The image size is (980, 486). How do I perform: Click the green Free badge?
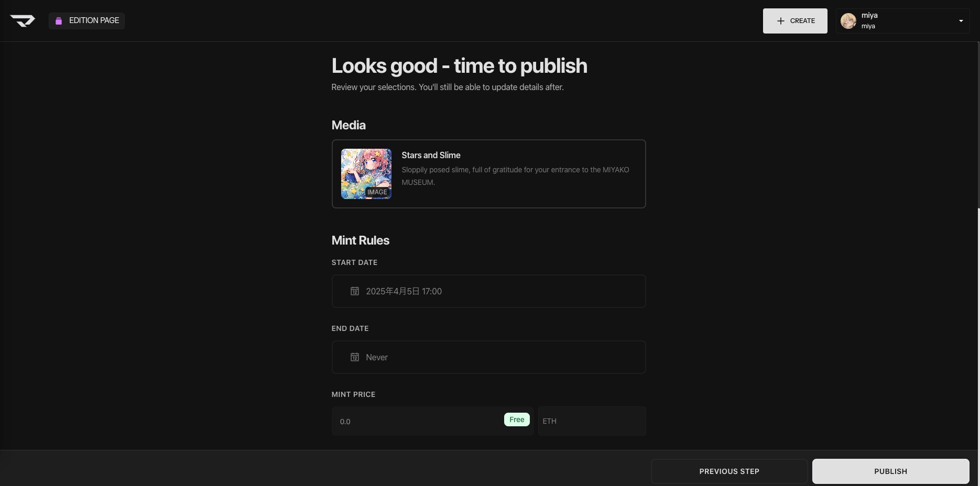[x=517, y=419]
